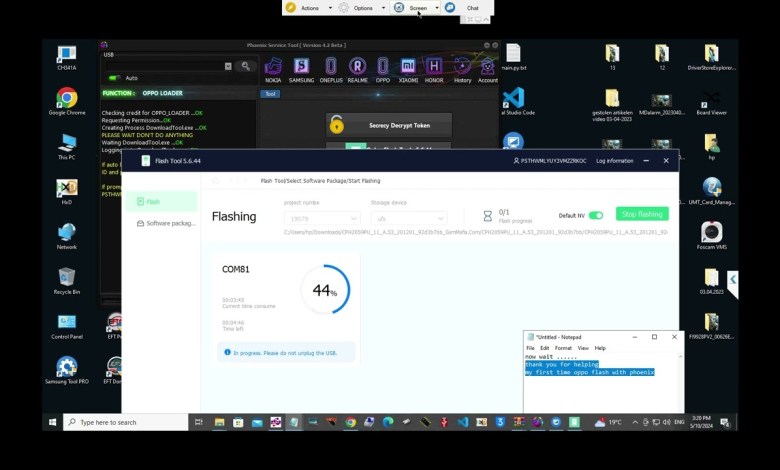Click Stop flashing button

tap(642, 214)
